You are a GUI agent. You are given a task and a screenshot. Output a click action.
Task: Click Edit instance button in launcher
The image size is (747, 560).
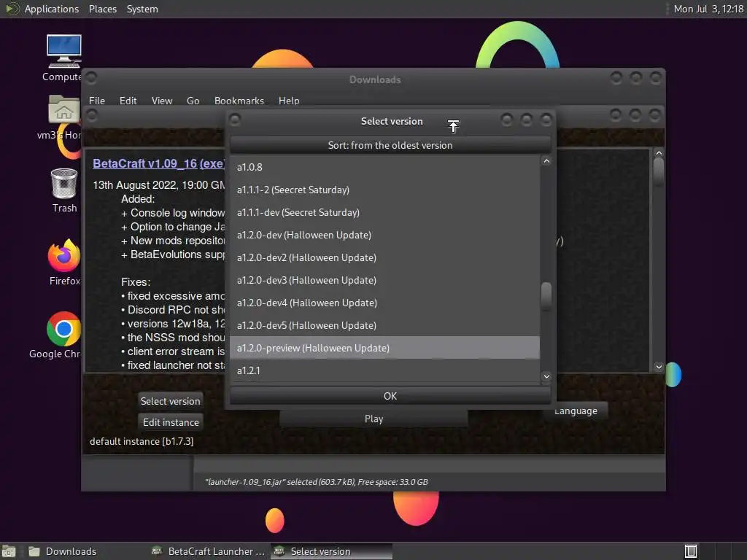pos(171,422)
